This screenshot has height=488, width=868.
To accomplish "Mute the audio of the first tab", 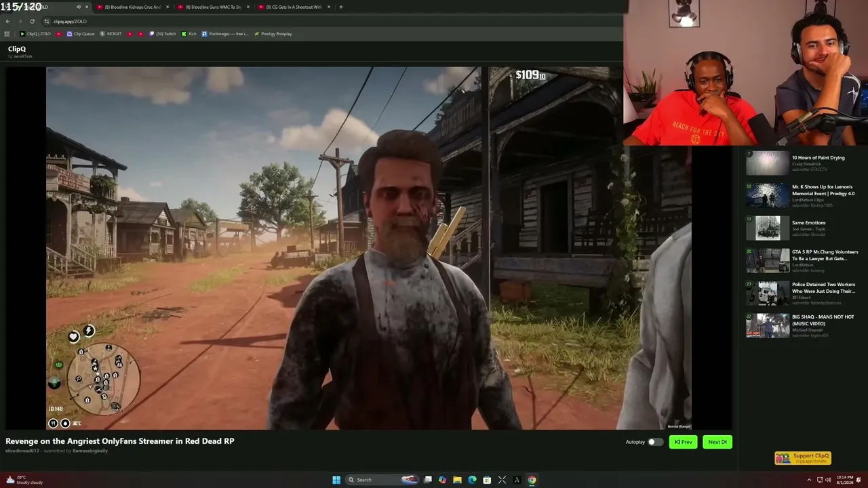I will point(79,7).
